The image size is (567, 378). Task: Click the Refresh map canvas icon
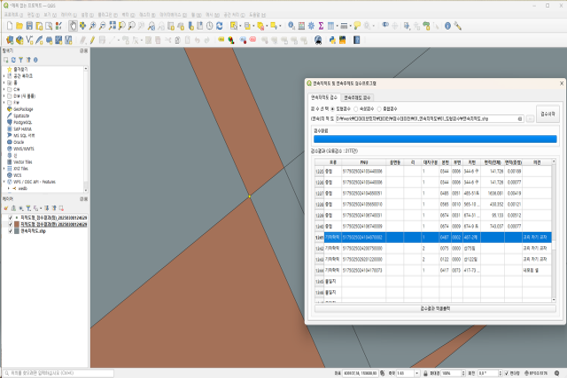coord(219,26)
